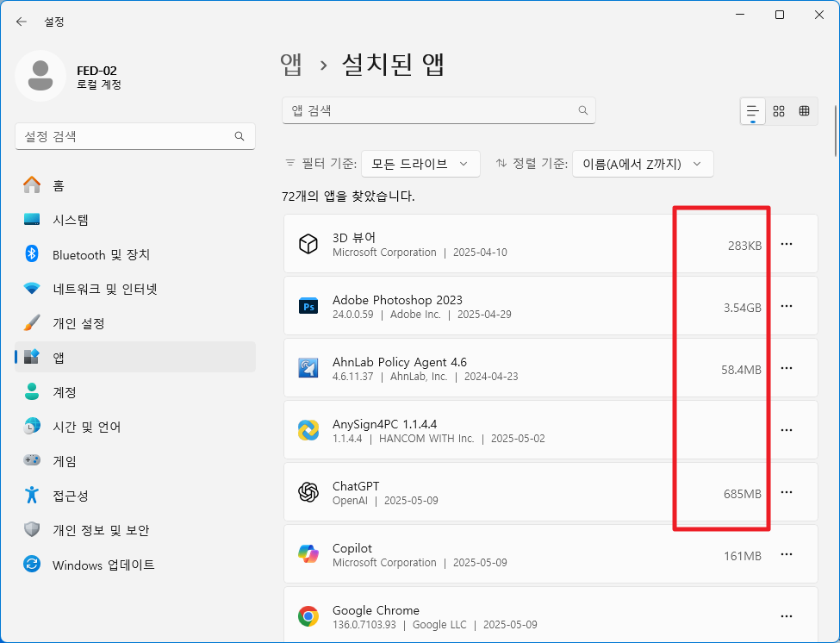Click the 58.4MB size value

coord(741,370)
